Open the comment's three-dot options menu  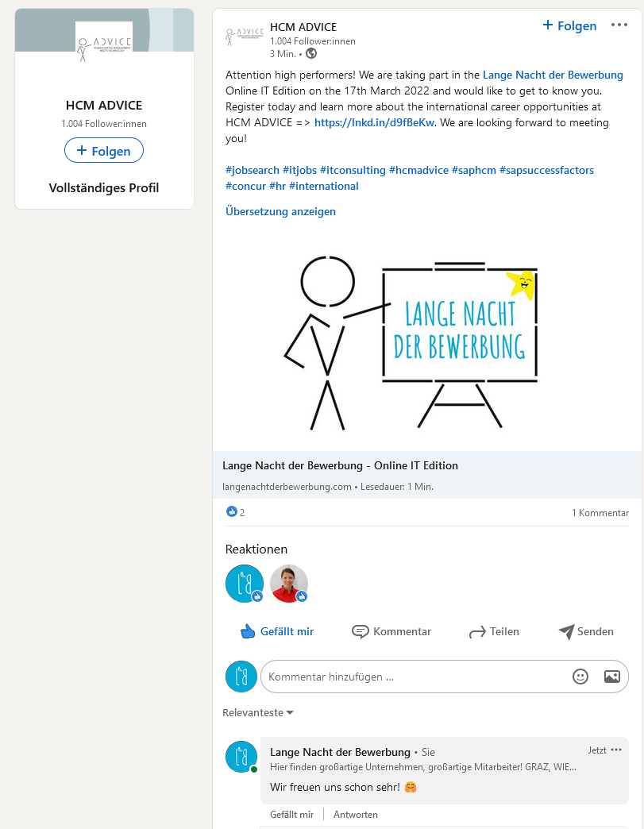(616, 750)
